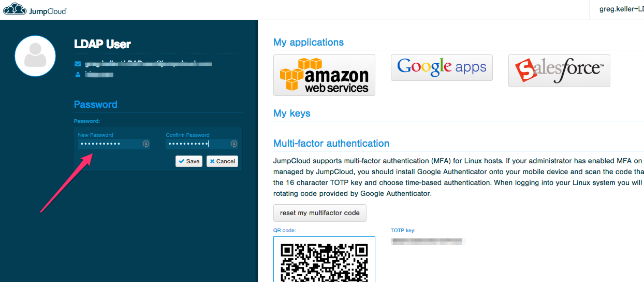Focus the Confirm Password field
Image resolution: width=644 pixels, height=282 pixels.
pyautogui.click(x=202, y=144)
